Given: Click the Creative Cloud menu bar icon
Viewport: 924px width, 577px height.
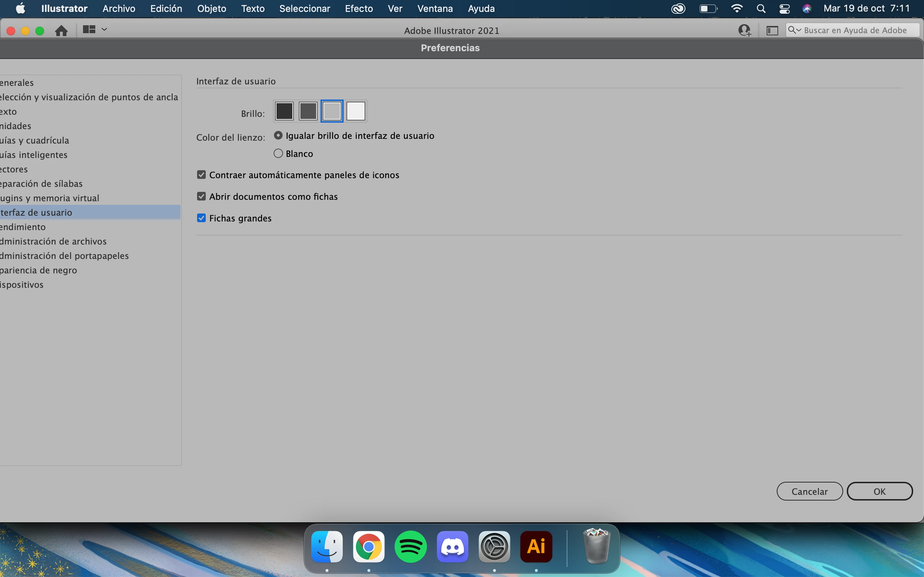Looking at the screenshot, I should pyautogui.click(x=678, y=8).
